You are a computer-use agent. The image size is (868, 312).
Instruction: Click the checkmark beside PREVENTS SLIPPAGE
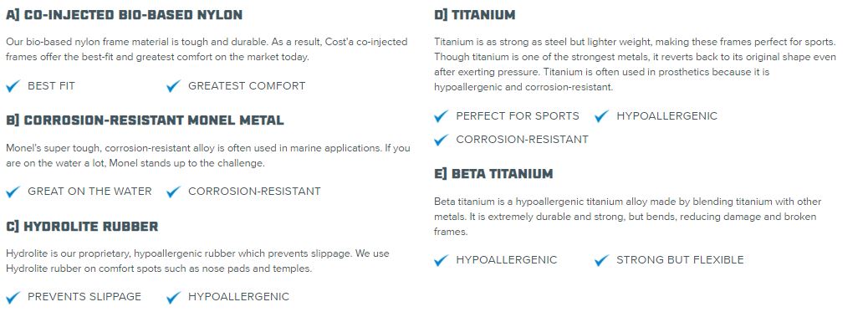point(13,297)
